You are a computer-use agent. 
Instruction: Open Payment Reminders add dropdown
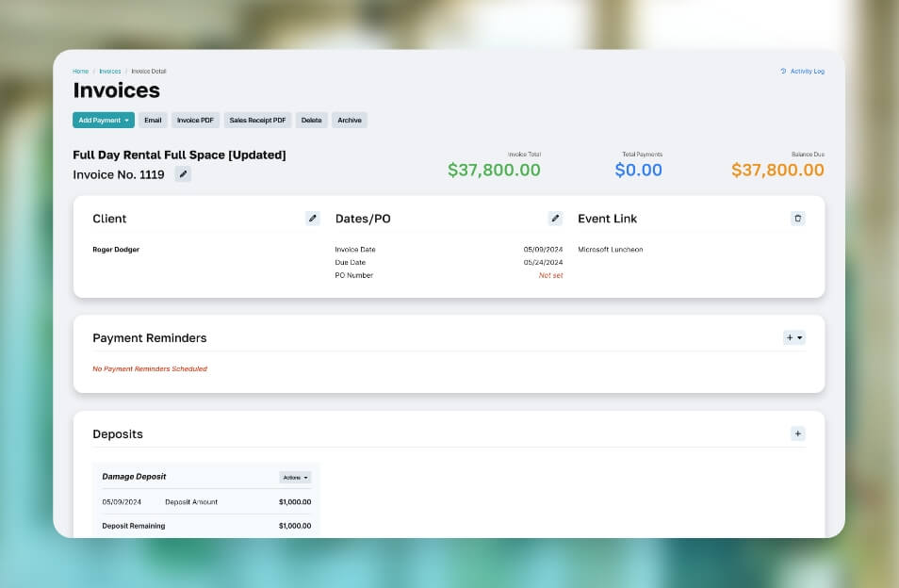[x=794, y=337]
